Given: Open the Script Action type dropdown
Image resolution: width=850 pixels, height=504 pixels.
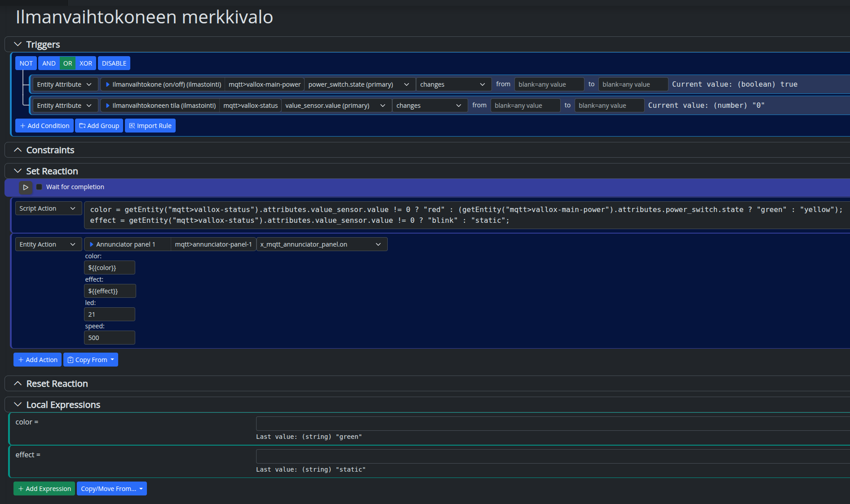Looking at the screenshot, I should click(48, 208).
